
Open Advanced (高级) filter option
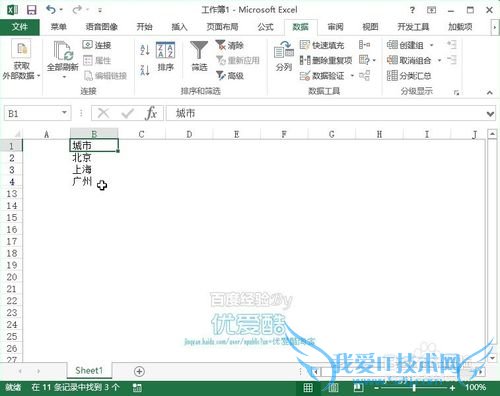[x=229, y=76]
